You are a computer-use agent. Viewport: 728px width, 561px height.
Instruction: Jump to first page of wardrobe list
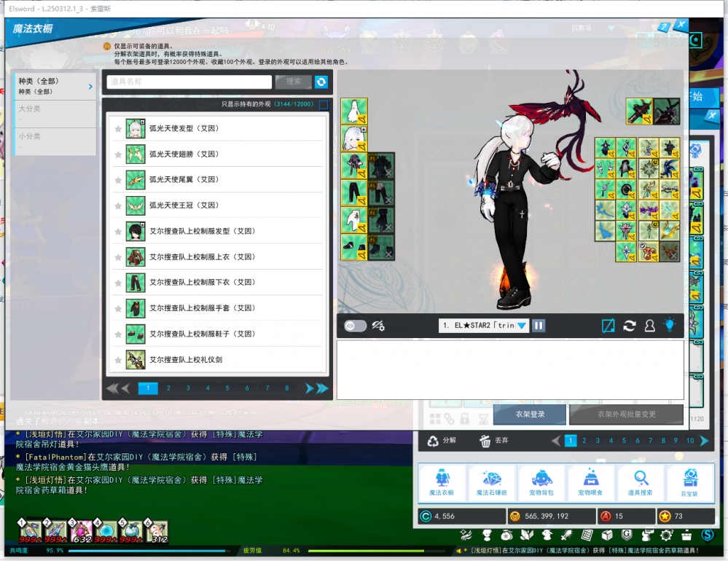[112, 388]
